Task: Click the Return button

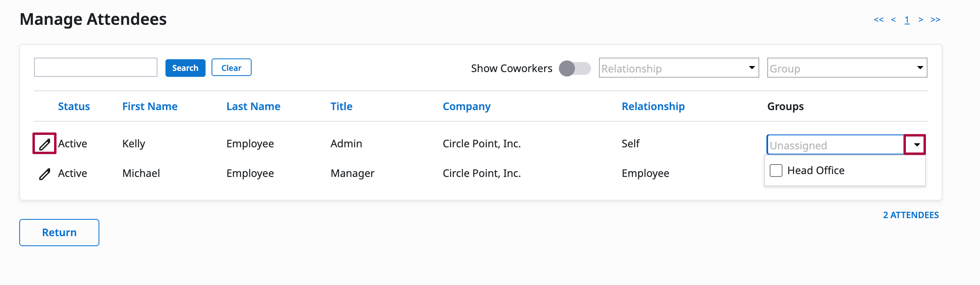Action: (59, 233)
